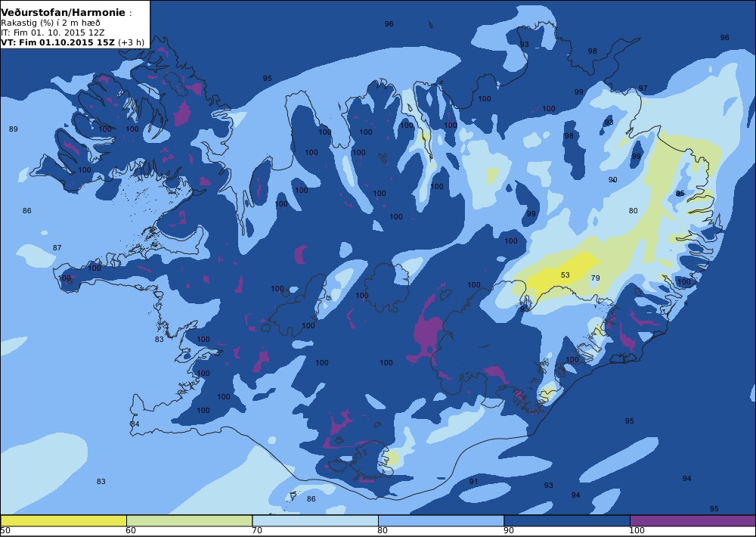Click the light green 60–70 legend band
The image size is (756, 537).
click(190, 520)
